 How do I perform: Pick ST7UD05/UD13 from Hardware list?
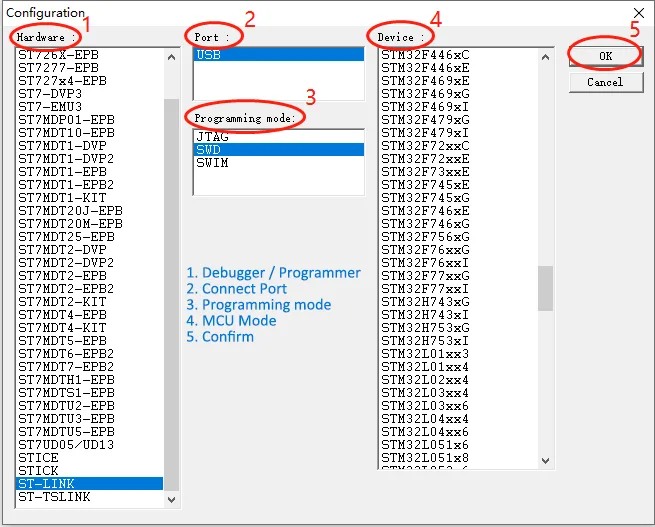(89, 444)
